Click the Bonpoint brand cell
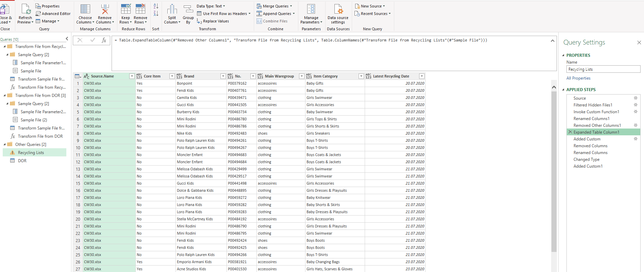Screen dimensions: 644x272 coord(201,83)
